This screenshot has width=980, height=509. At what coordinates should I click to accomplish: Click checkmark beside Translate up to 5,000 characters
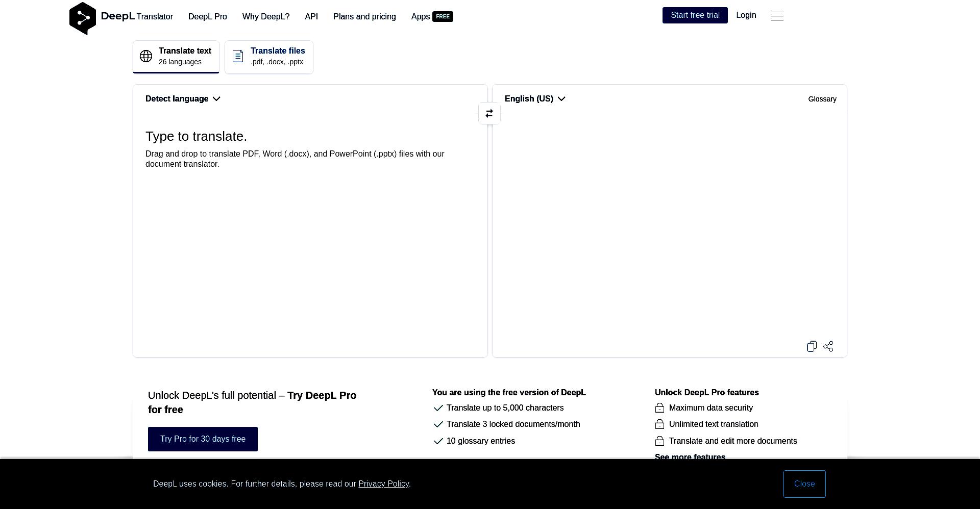(438, 408)
